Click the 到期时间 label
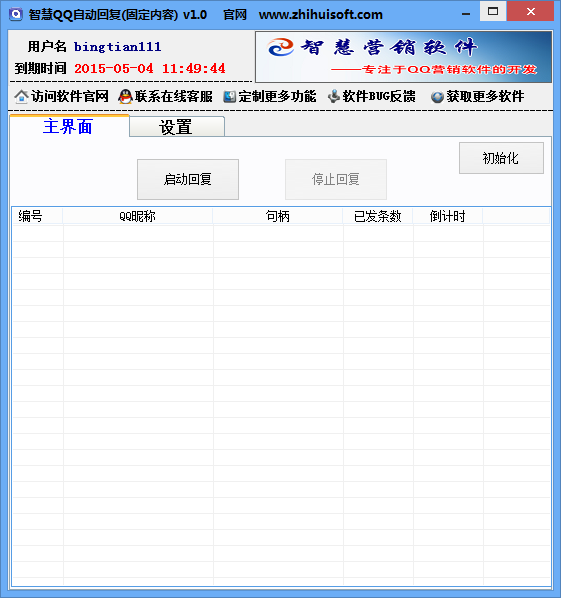 (x=40, y=69)
